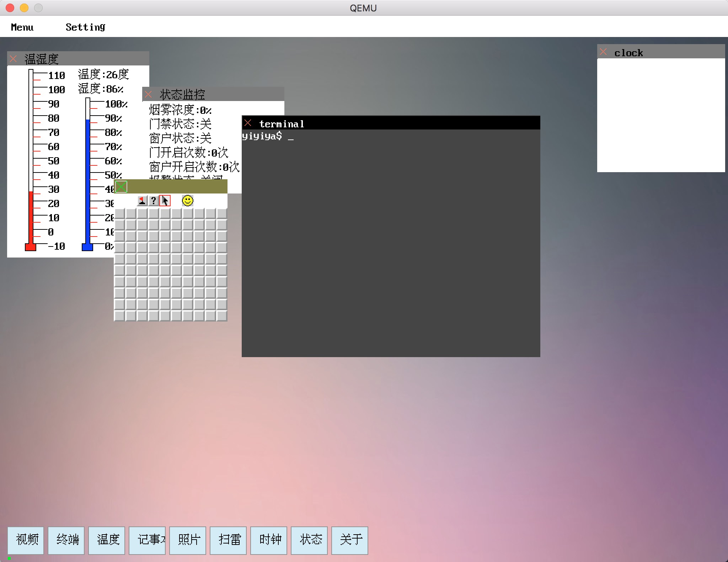Image resolution: width=728 pixels, height=562 pixels.
Task: Open the Setting menu
Action: [x=85, y=27]
